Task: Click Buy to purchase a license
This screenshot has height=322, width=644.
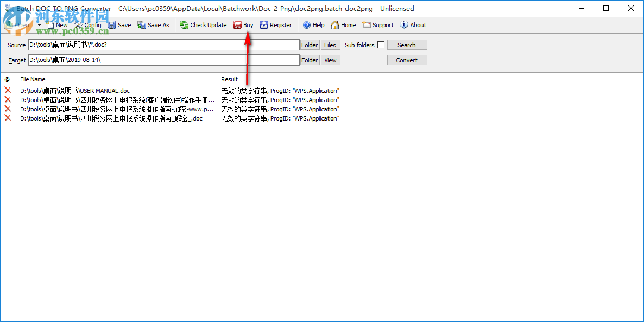Action: coord(243,24)
